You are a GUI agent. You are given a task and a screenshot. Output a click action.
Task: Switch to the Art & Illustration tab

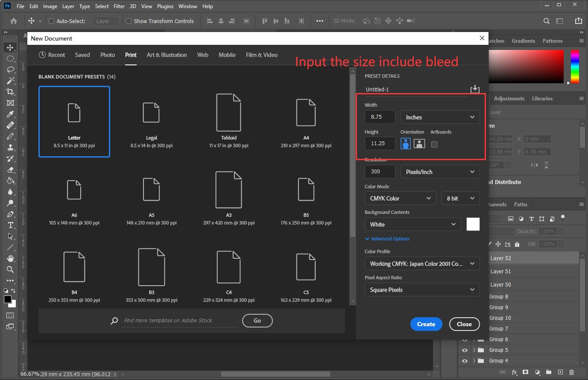point(167,55)
